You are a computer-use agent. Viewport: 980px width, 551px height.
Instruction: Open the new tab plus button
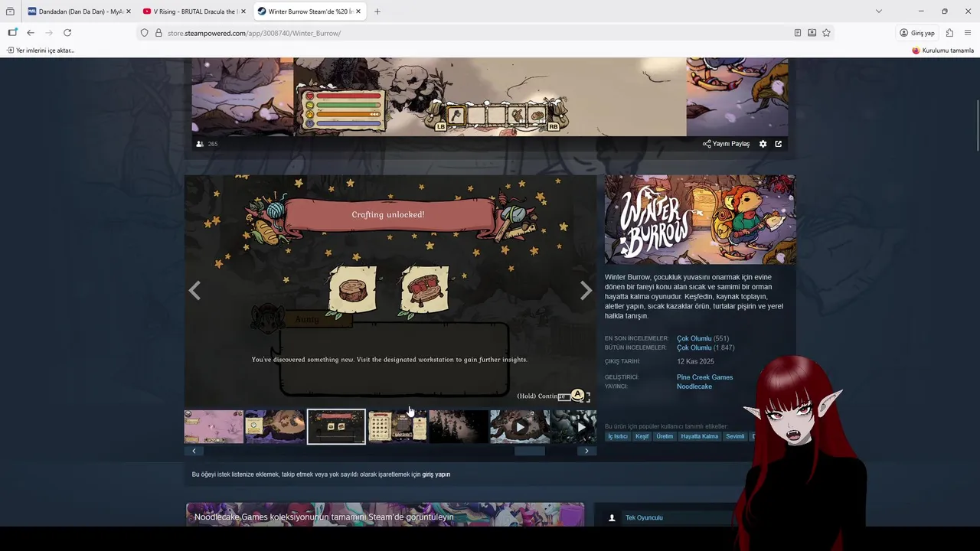[x=377, y=11]
